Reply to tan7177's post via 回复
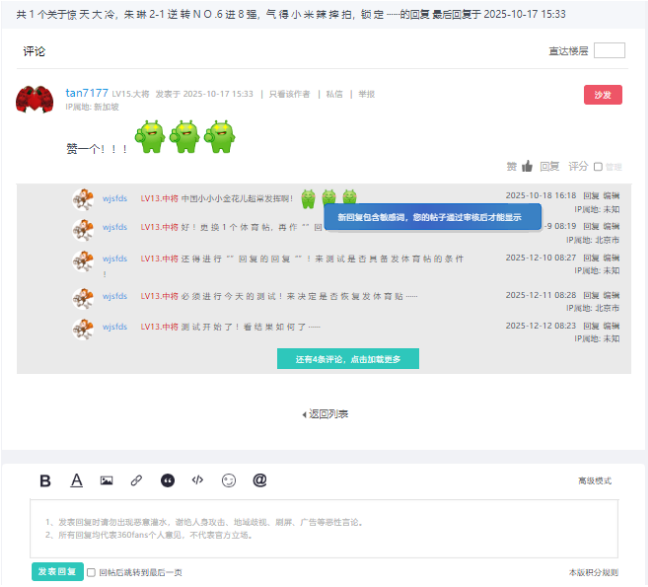 549,167
